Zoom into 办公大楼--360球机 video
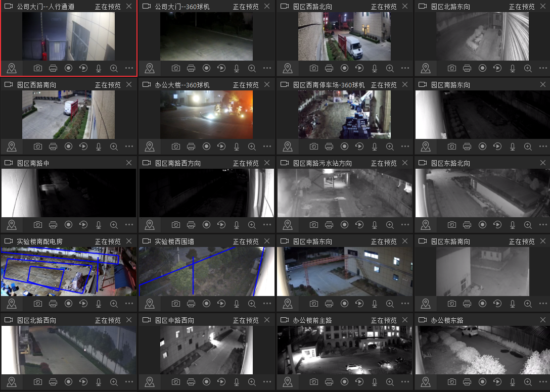 click(252, 146)
